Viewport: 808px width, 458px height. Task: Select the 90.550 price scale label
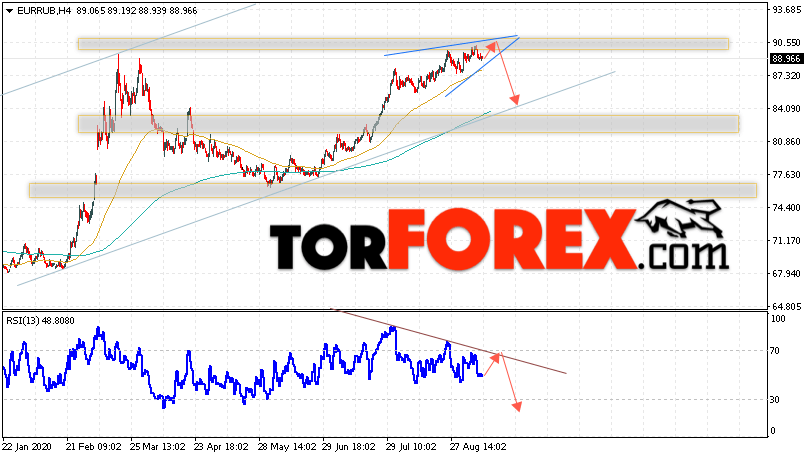(786, 43)
